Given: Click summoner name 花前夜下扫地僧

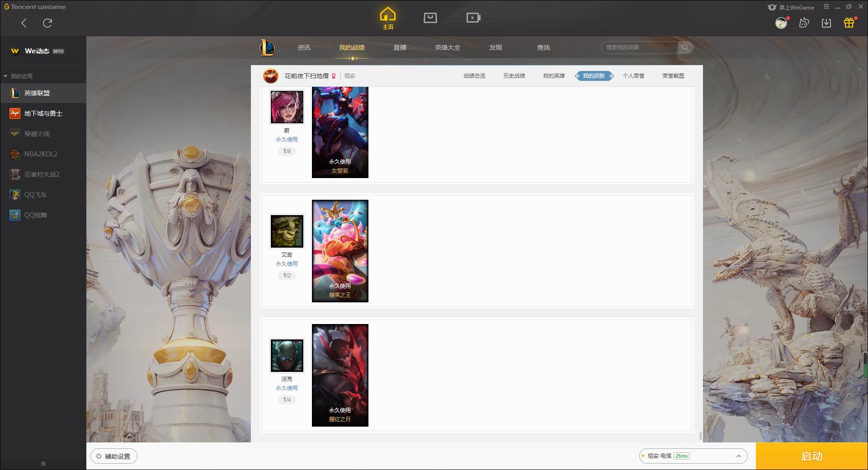Looking at the screenshot, I should point(307,76).
